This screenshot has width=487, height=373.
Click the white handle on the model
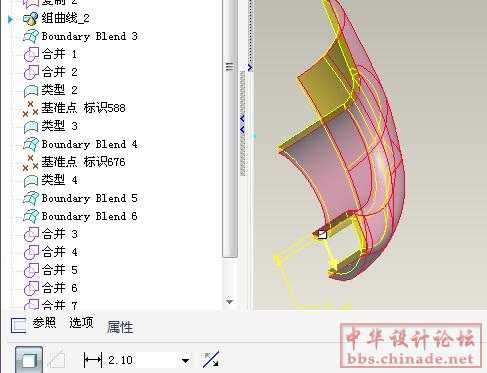tap(322, 235)
